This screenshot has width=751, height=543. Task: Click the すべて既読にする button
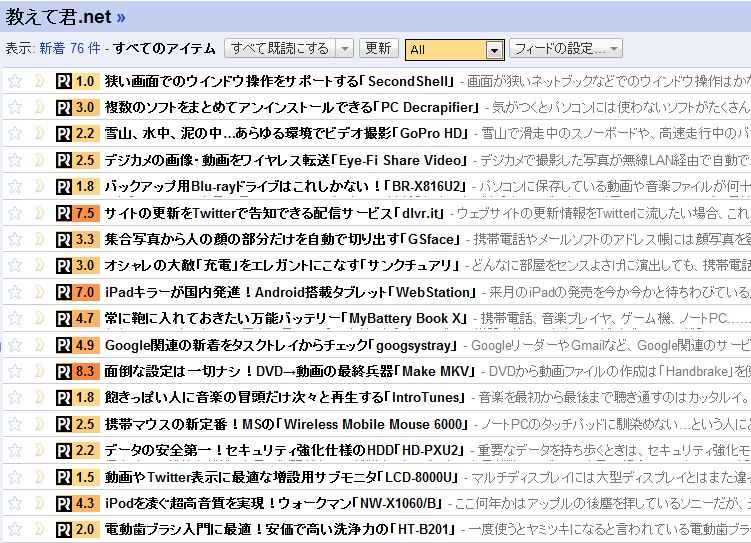click(x=280, y=48)
